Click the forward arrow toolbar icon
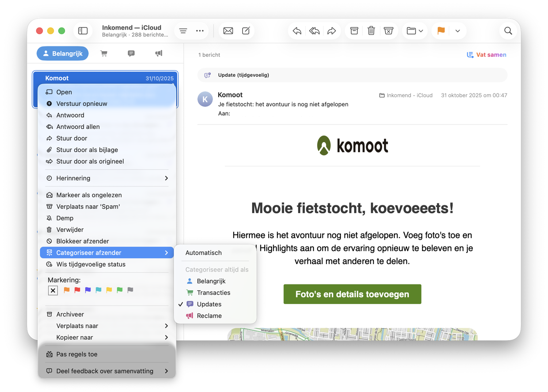 pos(331,31)
